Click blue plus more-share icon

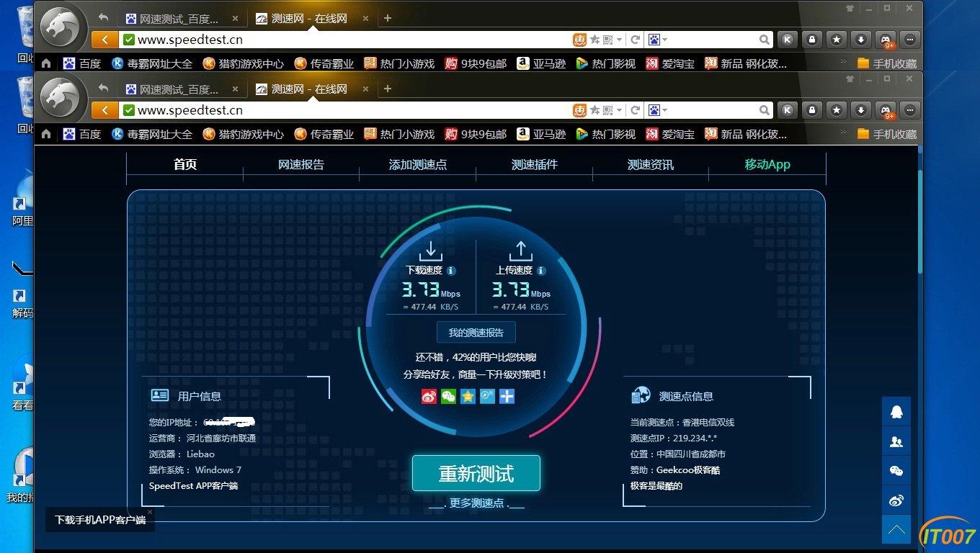[507, 396]
